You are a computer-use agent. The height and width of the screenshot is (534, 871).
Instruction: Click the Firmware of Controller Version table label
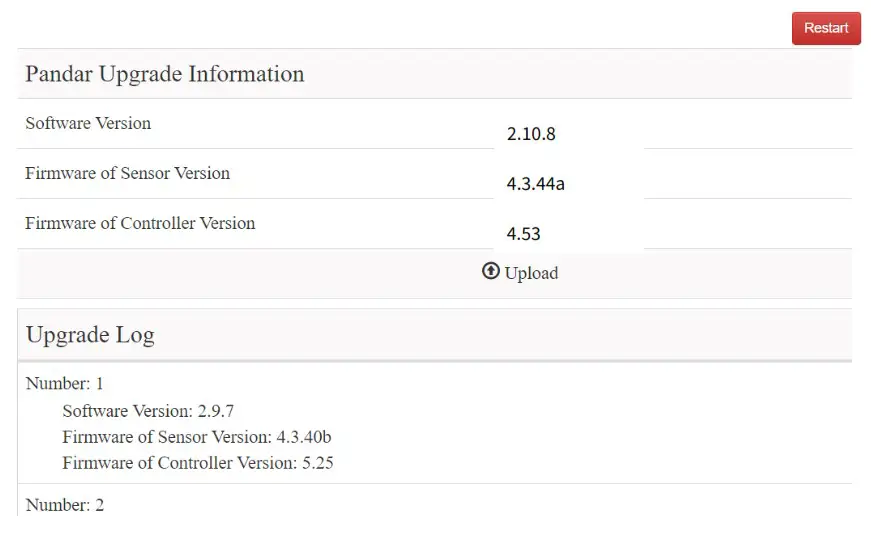coord(140,223)
